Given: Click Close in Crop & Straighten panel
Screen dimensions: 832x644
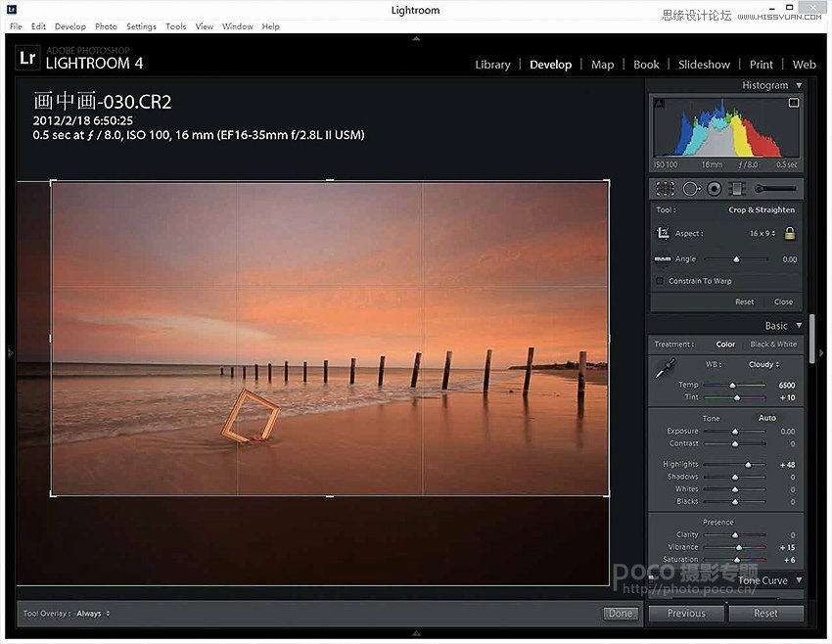Looking at the screenshot, I should [783, 301].
